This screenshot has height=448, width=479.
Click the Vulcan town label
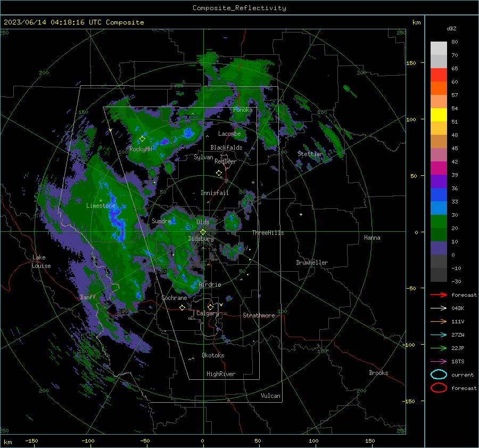tap(270, 396)
